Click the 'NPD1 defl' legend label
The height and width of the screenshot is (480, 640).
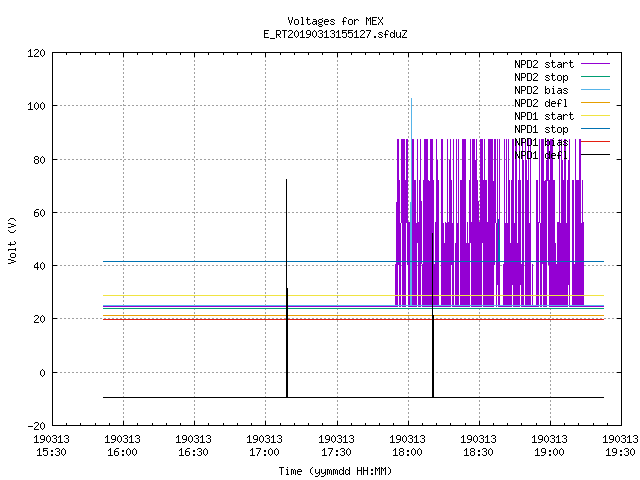(541, 155)
